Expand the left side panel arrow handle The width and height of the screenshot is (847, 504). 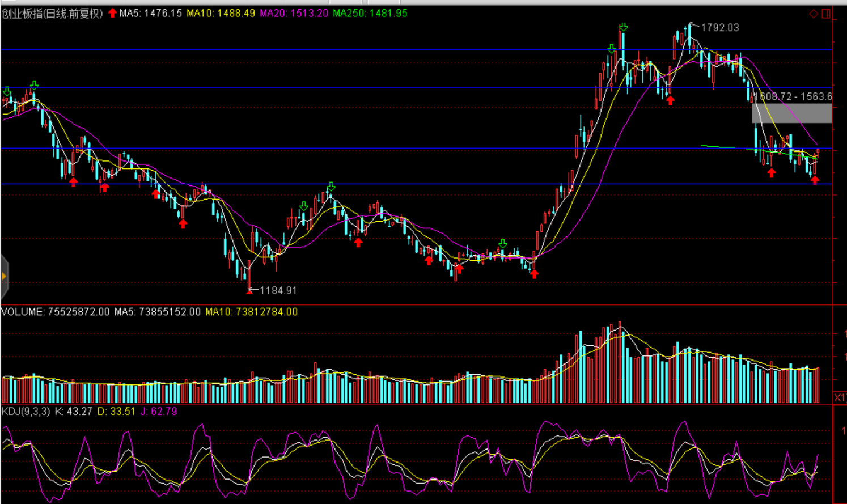(4, 277)
